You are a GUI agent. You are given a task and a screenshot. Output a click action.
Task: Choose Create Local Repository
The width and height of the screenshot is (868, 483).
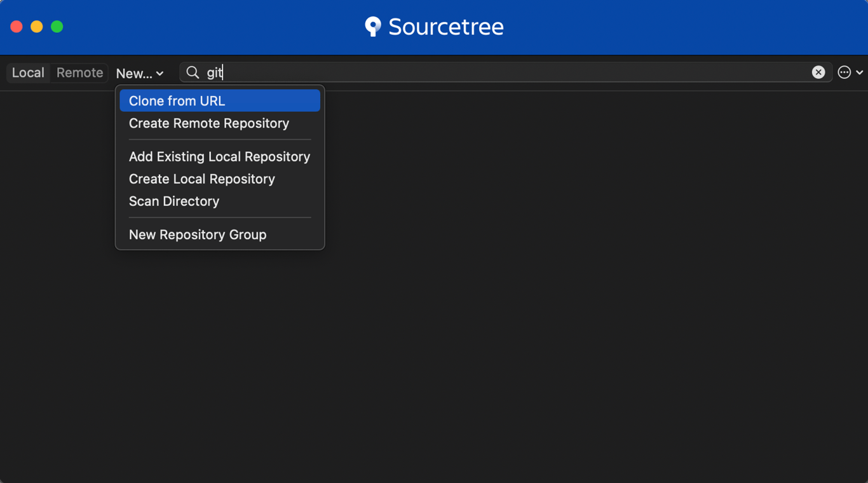[220, 179]
